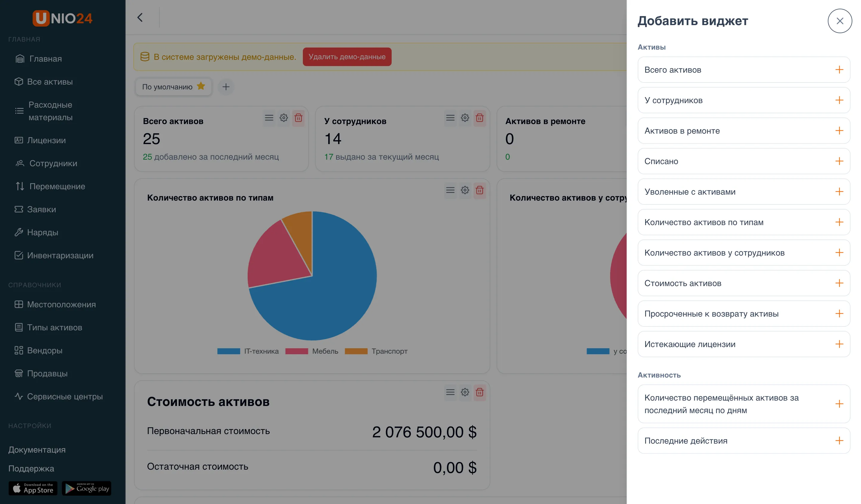This screenshot has height=504, width=861.
Task: Add the Уволенные с активами widget
Action: click(x=839, y=191)
